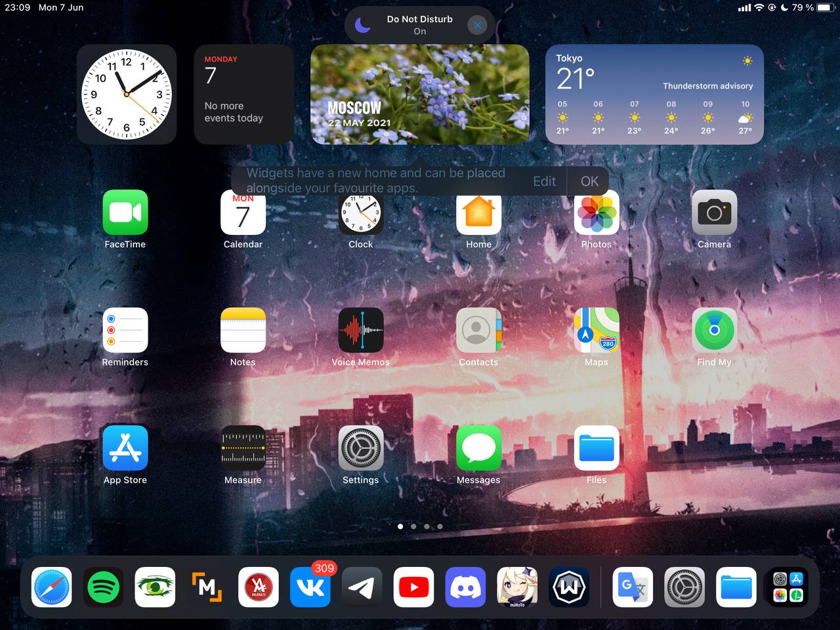
Task: Open the Settings app labeled Settings in the grid
Action: [x=360, y=448]
